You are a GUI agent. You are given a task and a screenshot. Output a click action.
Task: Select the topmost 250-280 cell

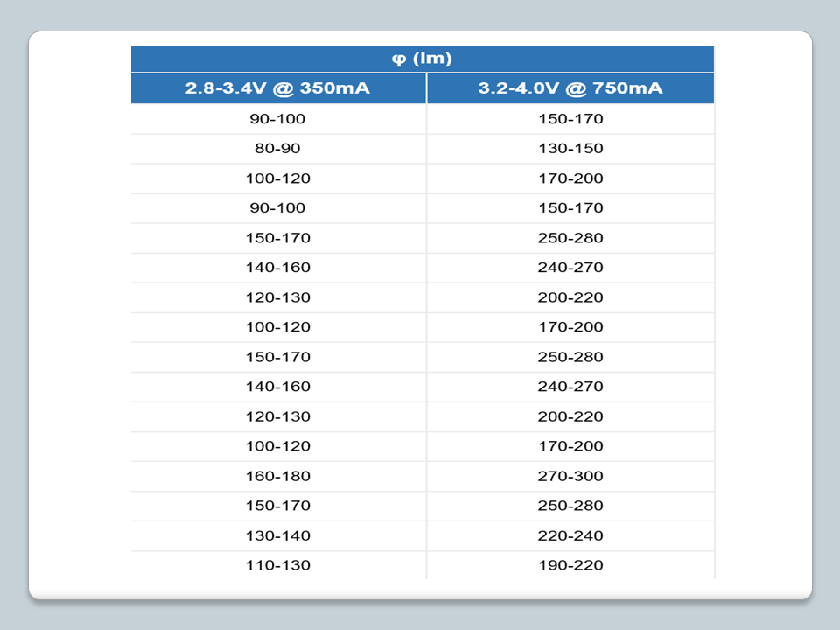[570, 238]
